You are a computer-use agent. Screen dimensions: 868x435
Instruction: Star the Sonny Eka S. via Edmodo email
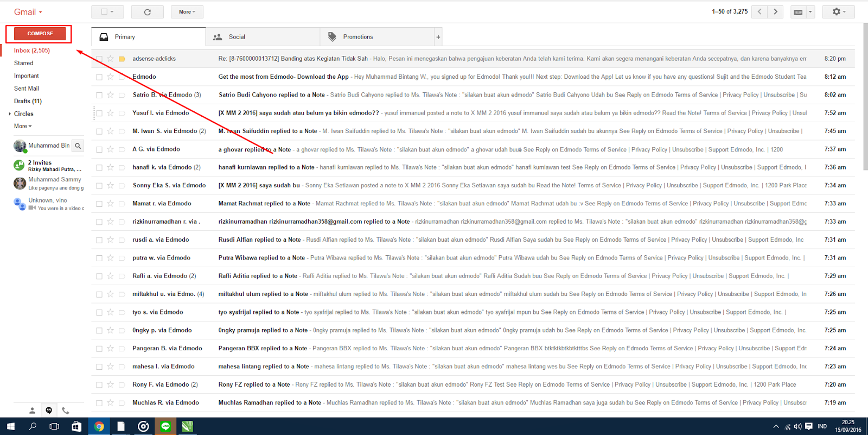[110, 185]
